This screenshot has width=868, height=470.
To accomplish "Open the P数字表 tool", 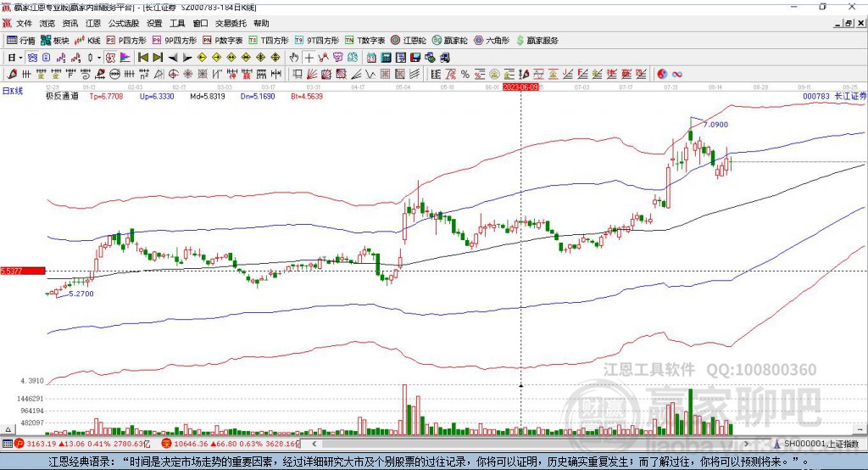I will click(223, 41).
